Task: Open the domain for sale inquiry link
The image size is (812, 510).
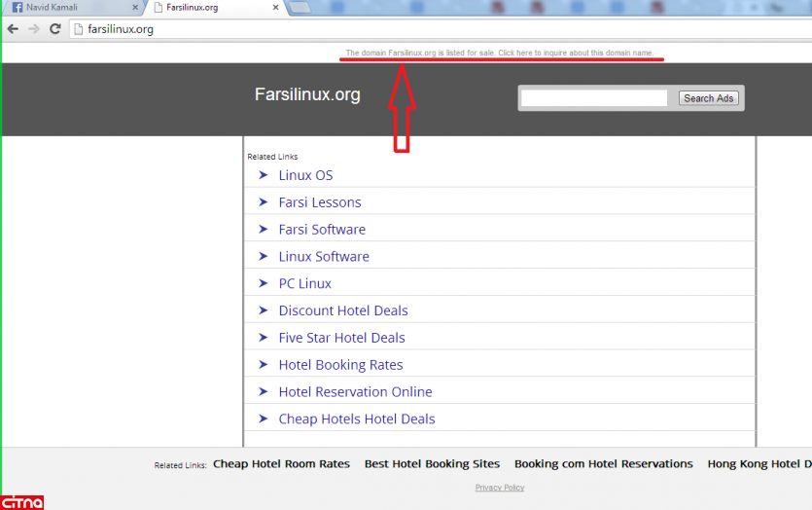Action: click(500, 53)
